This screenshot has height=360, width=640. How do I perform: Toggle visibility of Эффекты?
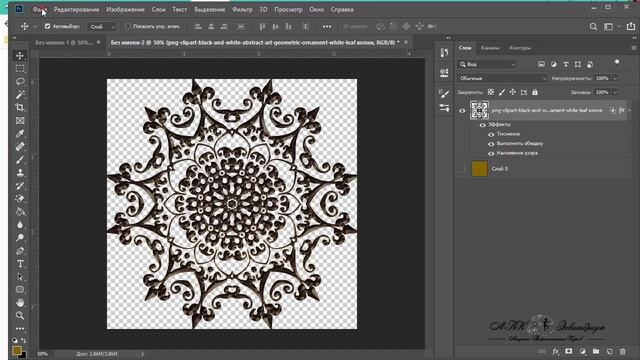[x=483, y=125]
